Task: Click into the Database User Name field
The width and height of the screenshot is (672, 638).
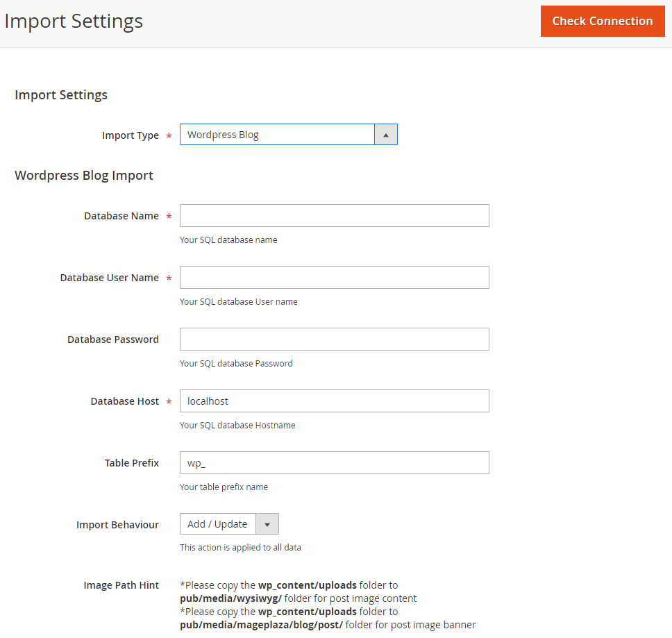Action: click(x=334, y=278)
